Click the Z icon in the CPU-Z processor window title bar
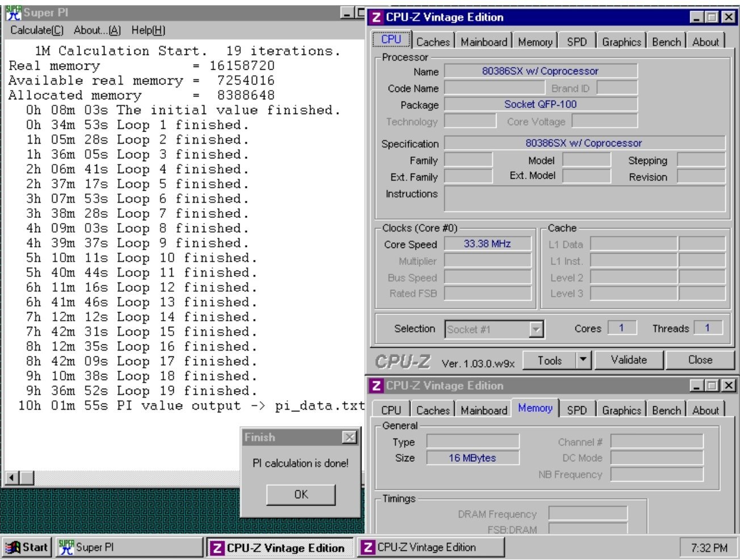This screenshot has height=560, width=740. pos(376,18)
